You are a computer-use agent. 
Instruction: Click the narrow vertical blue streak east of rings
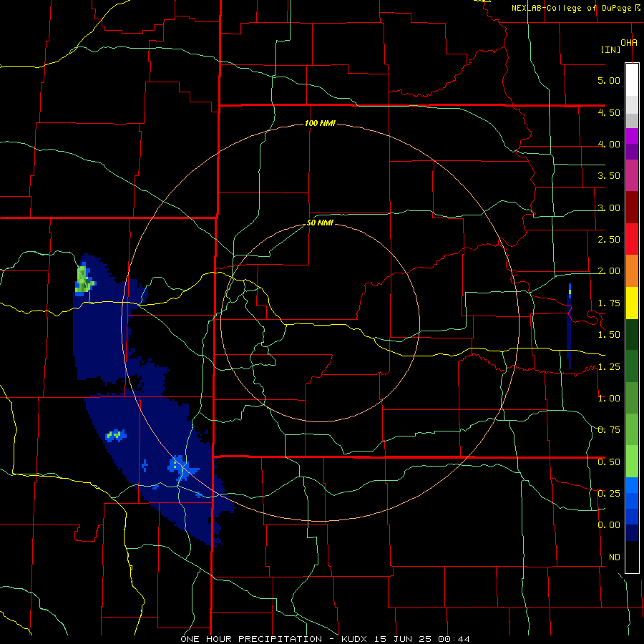(x=570, y=326)
